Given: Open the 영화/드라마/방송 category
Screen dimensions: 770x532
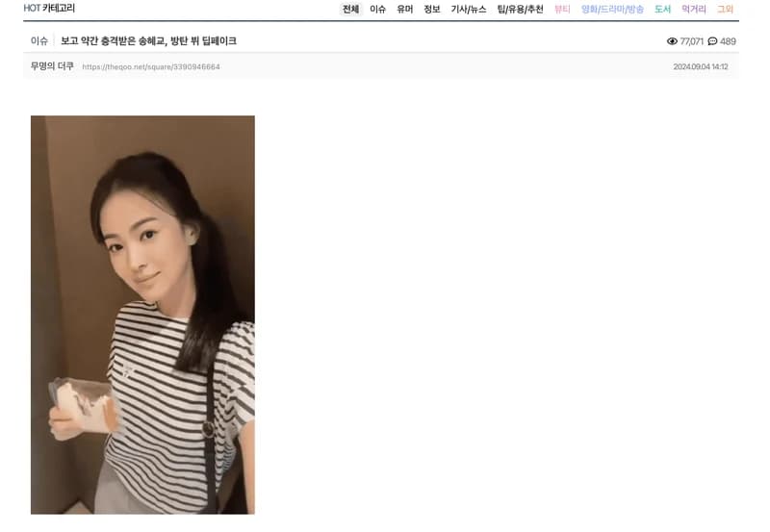Looking at the screenshot, I should coord(612,9).
